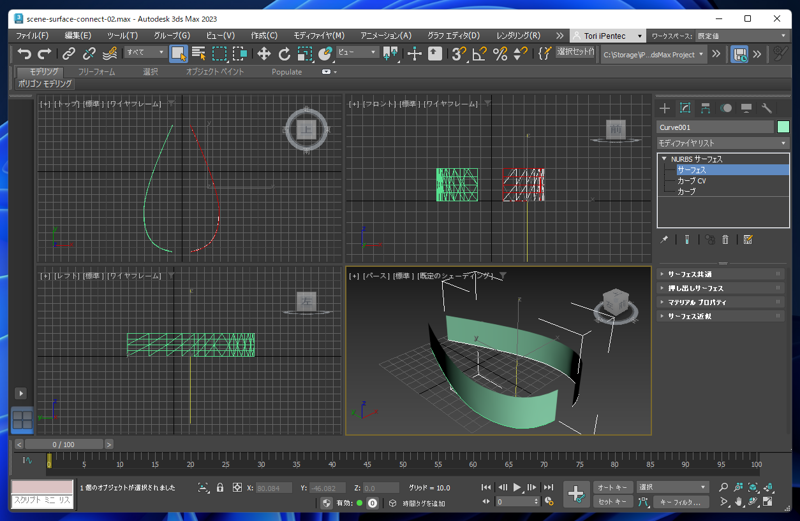This screenshot has width=800, height=521.
Task: Click the pin stack icon
Action: tap(665, 240)
